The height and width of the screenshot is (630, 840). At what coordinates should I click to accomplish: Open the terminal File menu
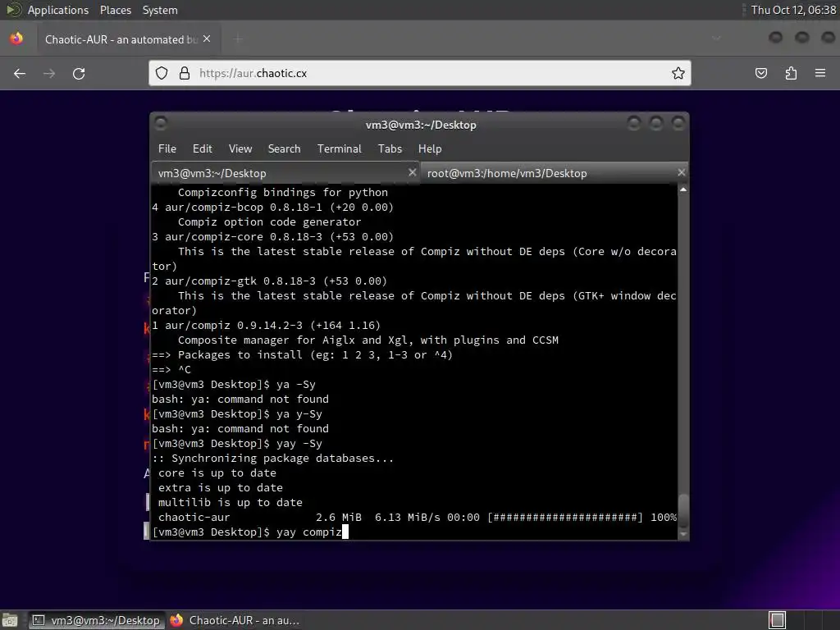pos(167,149)
